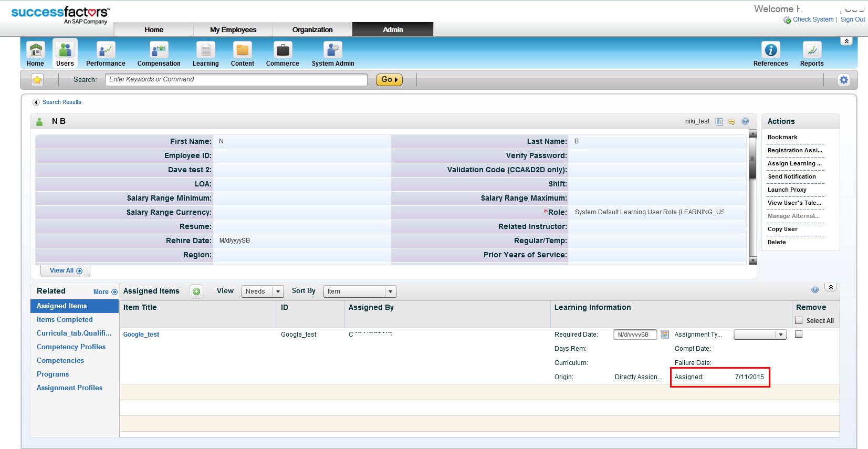
Task: Open the Performance module icon
Action: tap(106, 50)
